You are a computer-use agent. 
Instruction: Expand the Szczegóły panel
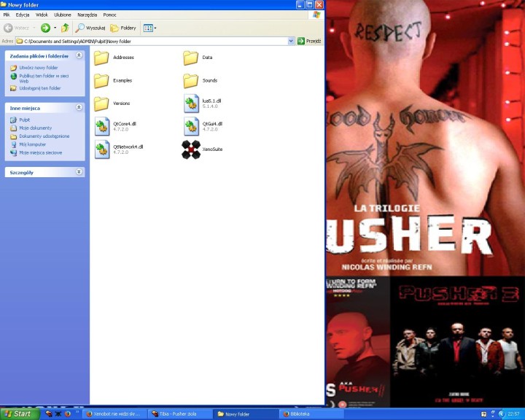click(x=79, y=172)
